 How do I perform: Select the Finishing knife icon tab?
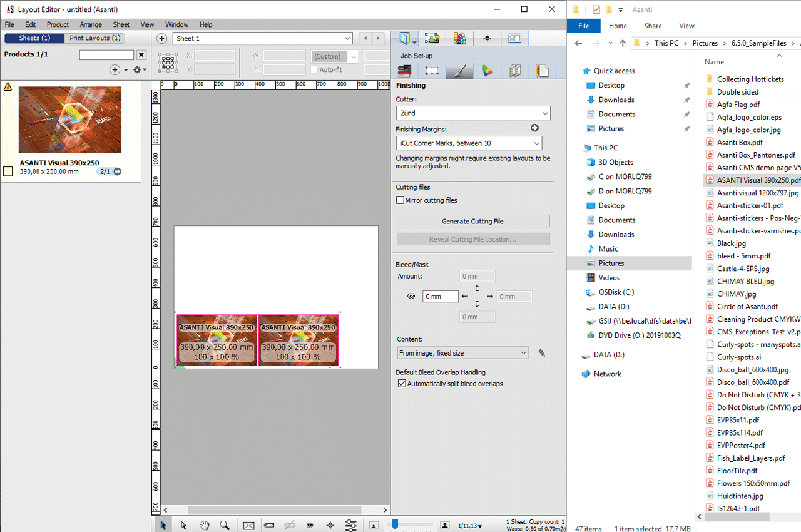[x=459, y=71]
